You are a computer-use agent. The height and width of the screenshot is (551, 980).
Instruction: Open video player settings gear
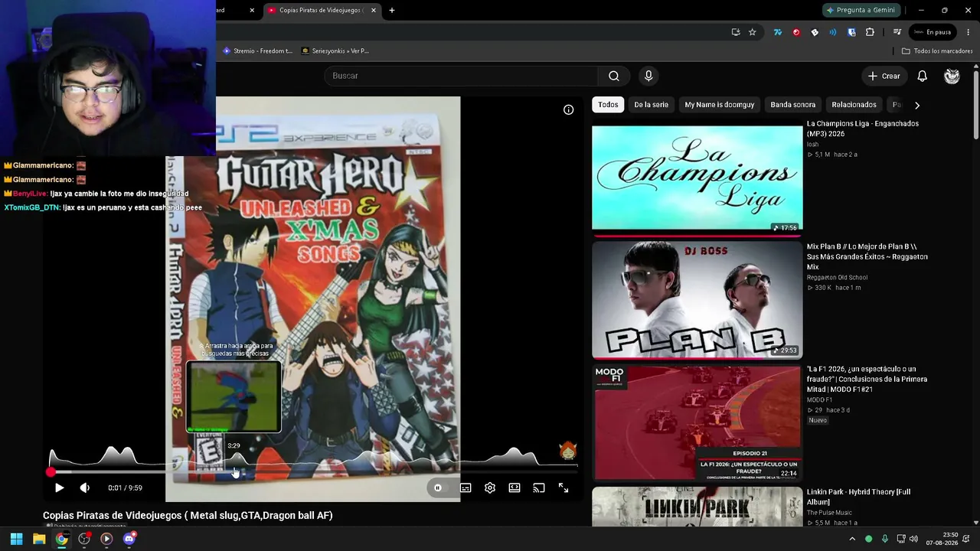[x=490, y=487]
